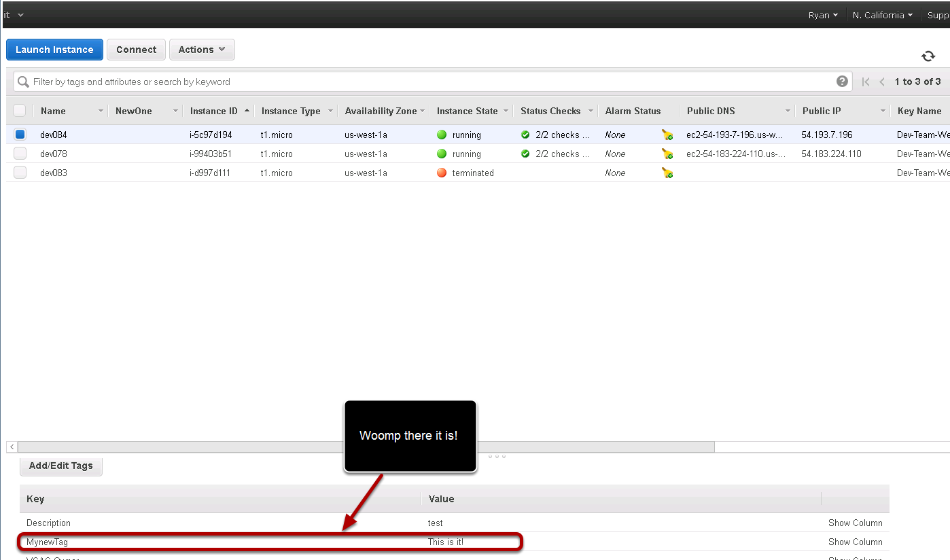
Task: Click green status check icon for dev078
Action: (525, 154)
